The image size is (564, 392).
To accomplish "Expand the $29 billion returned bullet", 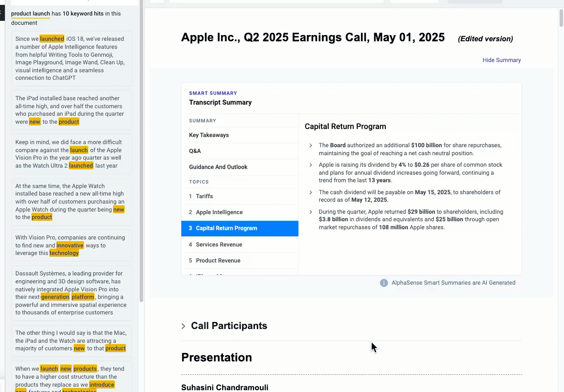I will coord(311,212).
